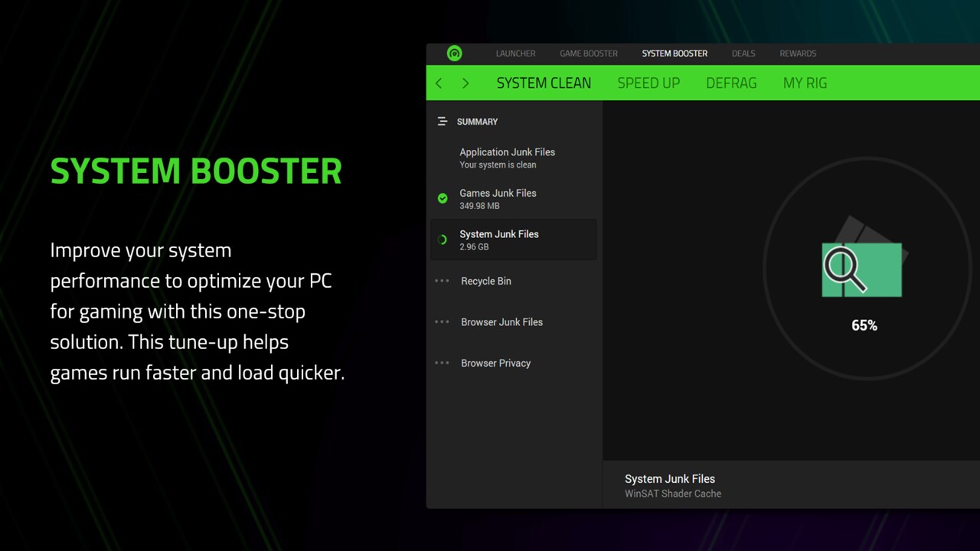980x551 pixels.
Task: Click the Razer Cortex logo icon
Action: point(454,54)
